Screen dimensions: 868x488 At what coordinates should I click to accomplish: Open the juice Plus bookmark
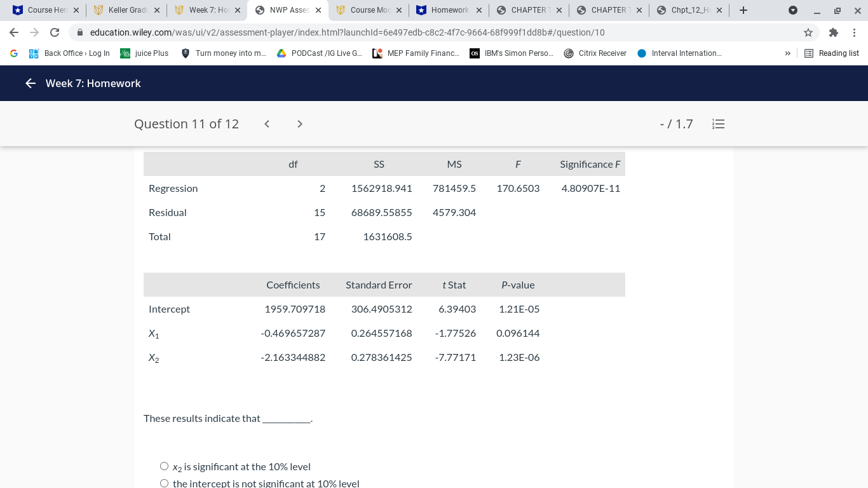145,53
